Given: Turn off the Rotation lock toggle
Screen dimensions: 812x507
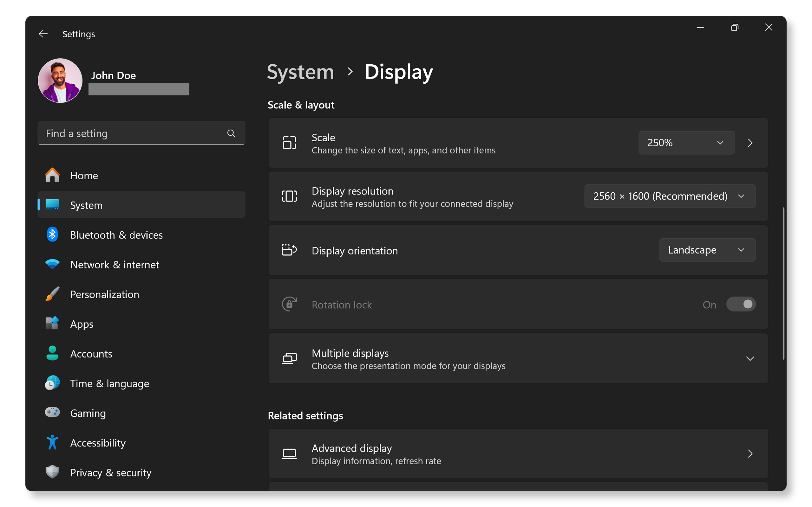Looking at the screenshot, I should pos(741,304).
